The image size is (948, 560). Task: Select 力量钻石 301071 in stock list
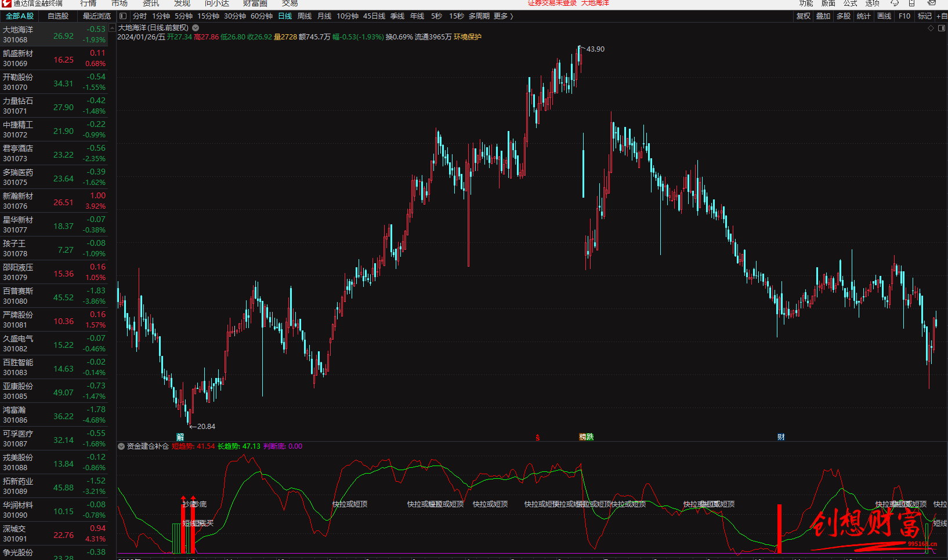point(54,106)
